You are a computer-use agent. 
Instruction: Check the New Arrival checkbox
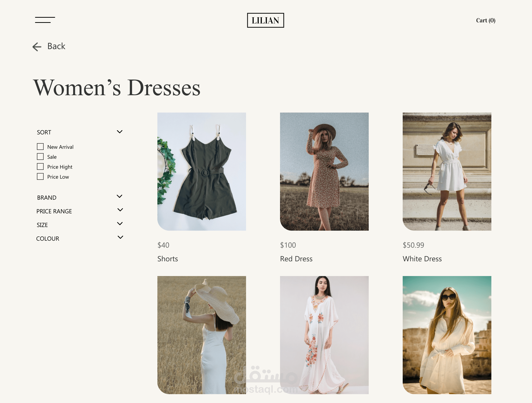point(40,147)
